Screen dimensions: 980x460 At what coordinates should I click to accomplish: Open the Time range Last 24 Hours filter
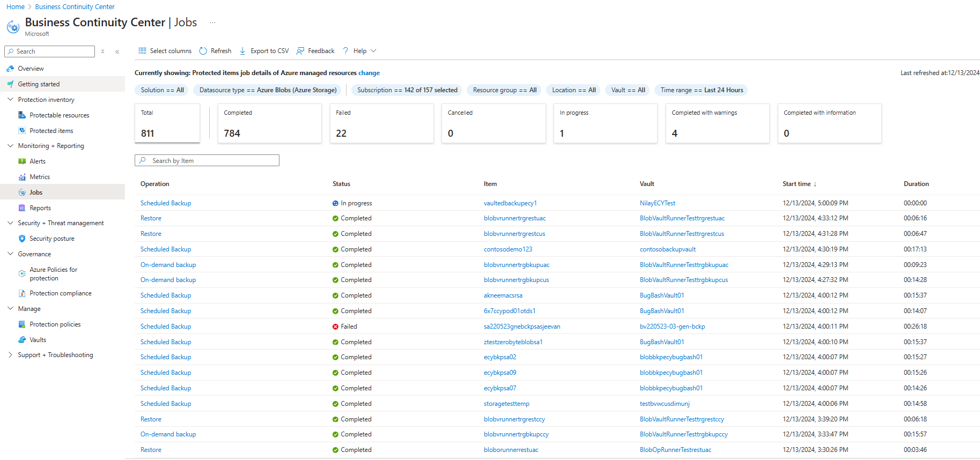point(702,90)
